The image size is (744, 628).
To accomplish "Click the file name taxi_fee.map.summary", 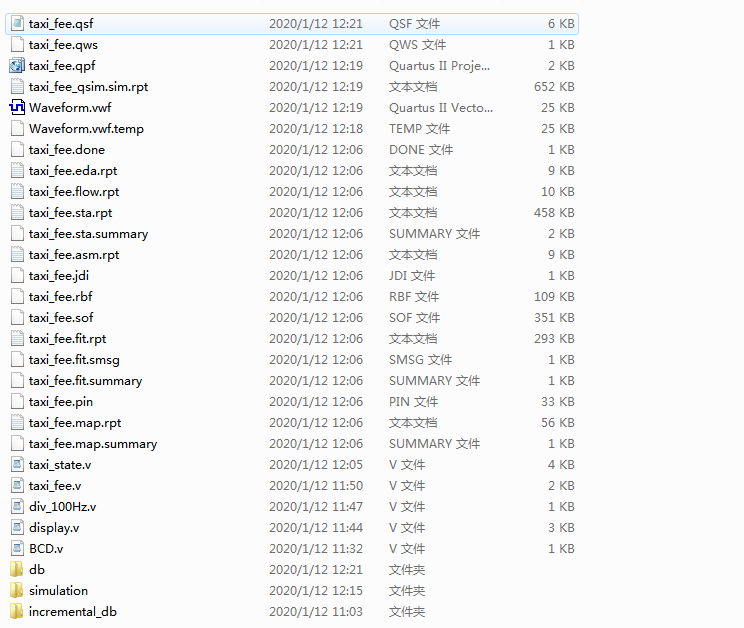I will coord(93,444).
